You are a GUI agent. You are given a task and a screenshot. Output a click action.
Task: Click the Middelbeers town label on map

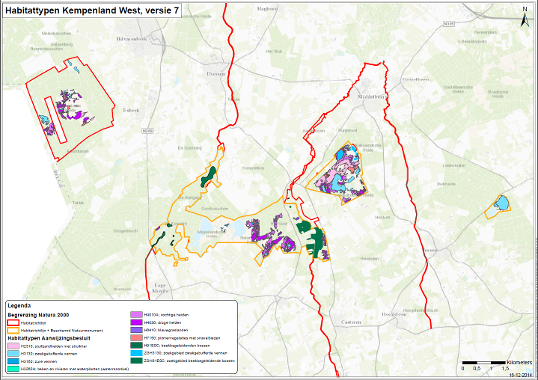(372, 97)
